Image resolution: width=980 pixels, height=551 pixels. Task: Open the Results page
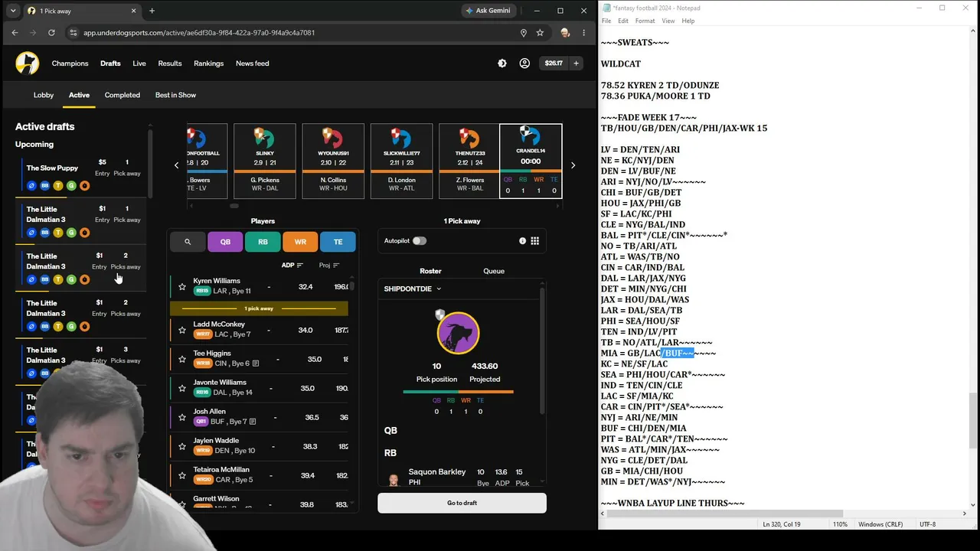click(x=170, y=64)
